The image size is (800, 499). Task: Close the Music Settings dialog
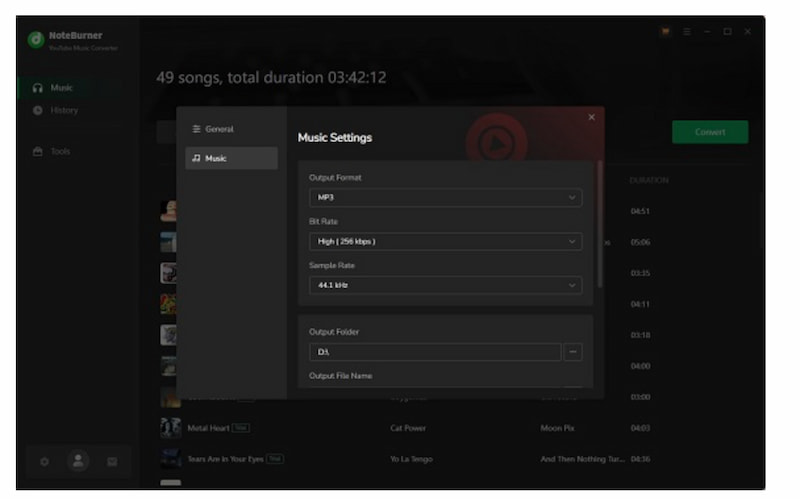click(x=591, y=117)
